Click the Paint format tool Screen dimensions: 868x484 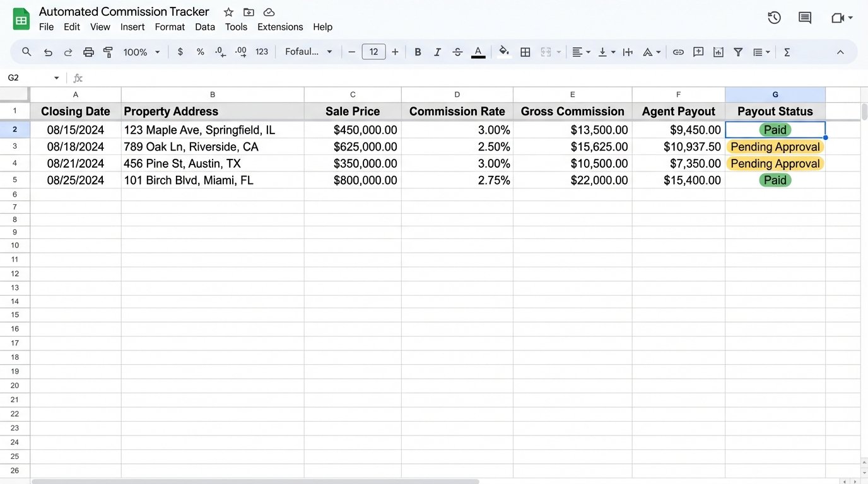point(108,52)
